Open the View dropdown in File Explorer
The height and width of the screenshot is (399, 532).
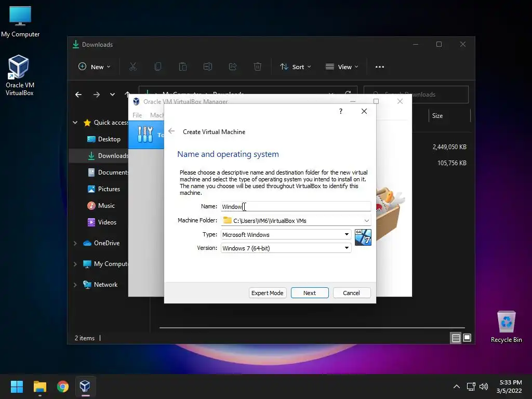342,67
